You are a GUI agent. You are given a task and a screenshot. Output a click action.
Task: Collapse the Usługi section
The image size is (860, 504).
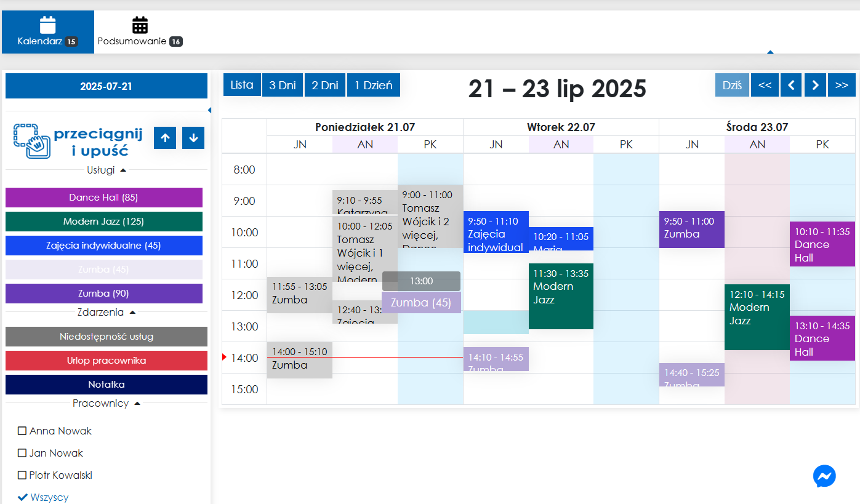(x=123, y=170)
